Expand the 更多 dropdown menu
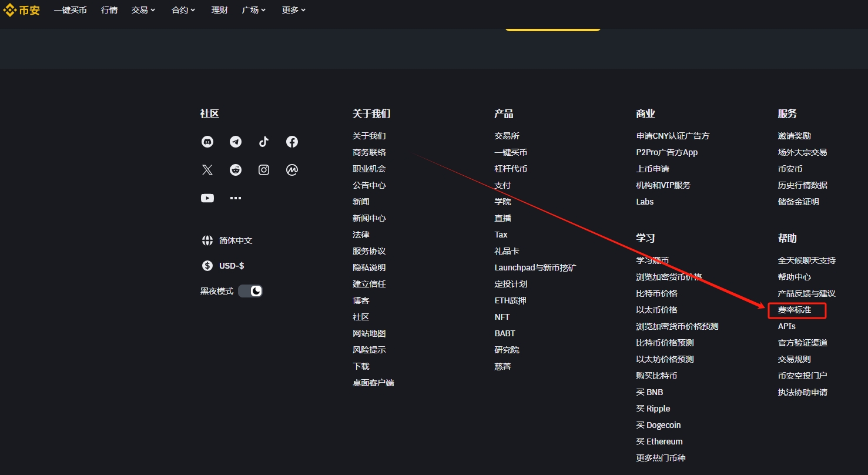Image resolution: width=868 pixels, height=475 pixels. point(294,10)
